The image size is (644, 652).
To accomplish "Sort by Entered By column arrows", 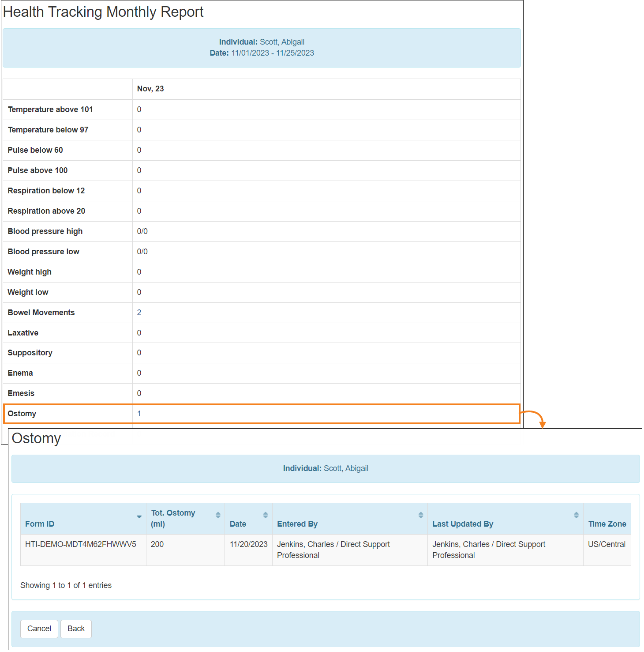I will pyautogui.click(x=421, y=515).
